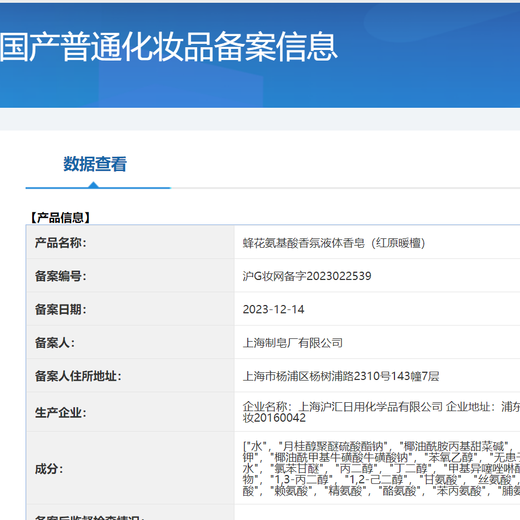Click the 产品名称 label cell

coord(131,242)
